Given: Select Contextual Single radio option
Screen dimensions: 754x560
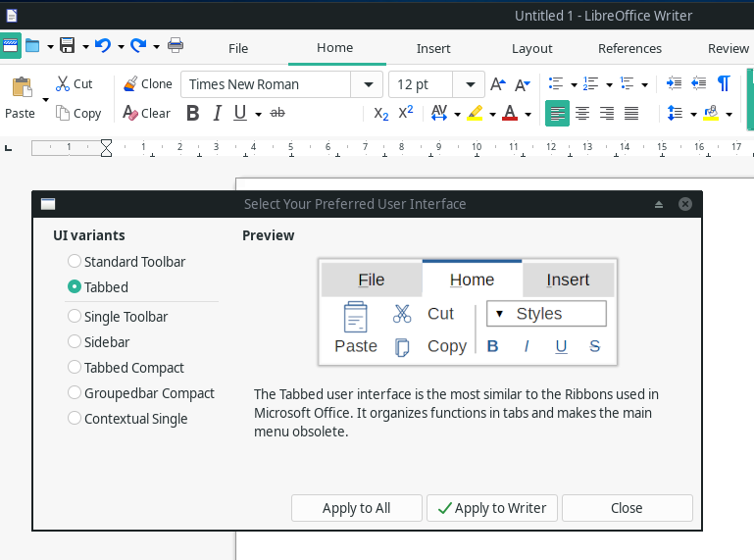Looking at the screenshot, I should pyautogui.click(x=127, y=419).
